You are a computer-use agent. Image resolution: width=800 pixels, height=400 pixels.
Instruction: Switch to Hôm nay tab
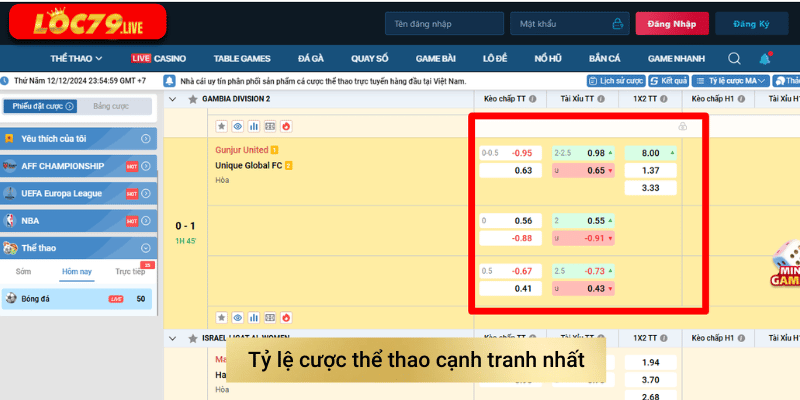point(77,271)
